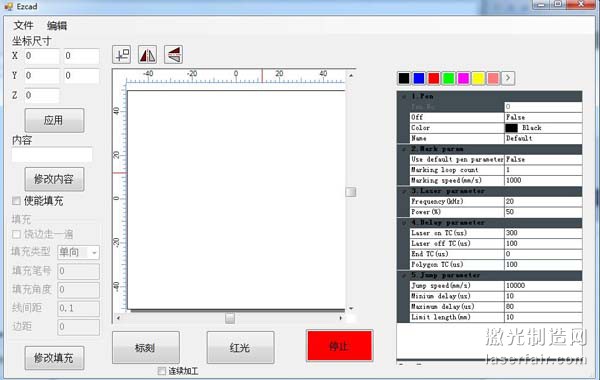Image resolution: width=600 pixels, height=380 pixels.
Task: Click the vertical scrollbar down arrow
Action: point(351,308)
